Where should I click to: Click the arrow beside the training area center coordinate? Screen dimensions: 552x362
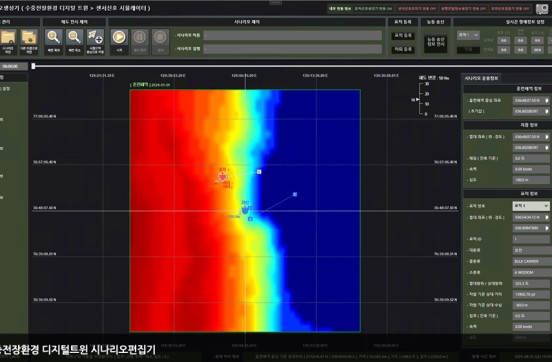(546, 100)
